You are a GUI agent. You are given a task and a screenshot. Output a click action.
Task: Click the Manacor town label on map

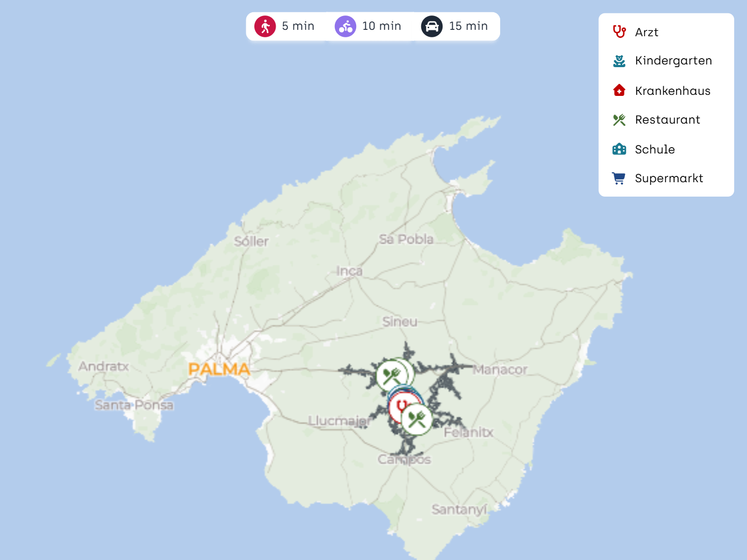coord(500,370)
